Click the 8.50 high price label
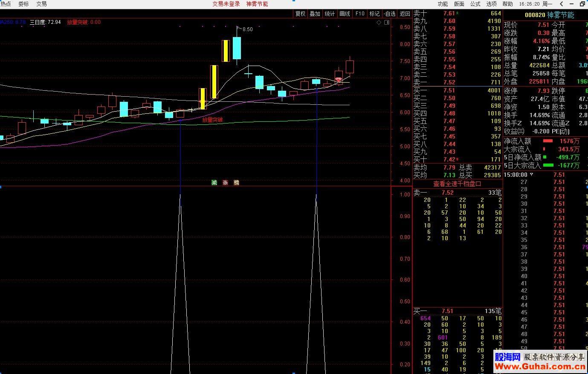 [x=247, y=29]
